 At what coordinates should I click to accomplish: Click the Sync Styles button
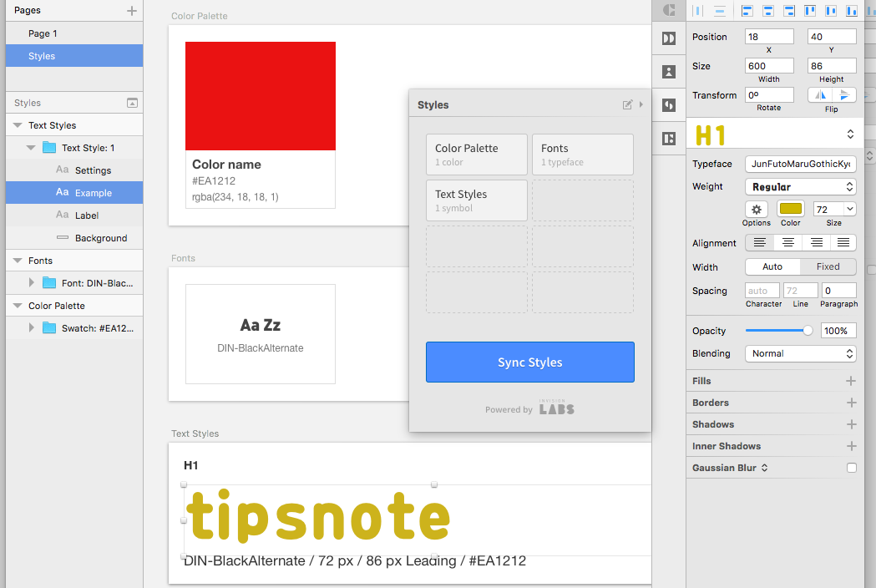click(529, 362)
